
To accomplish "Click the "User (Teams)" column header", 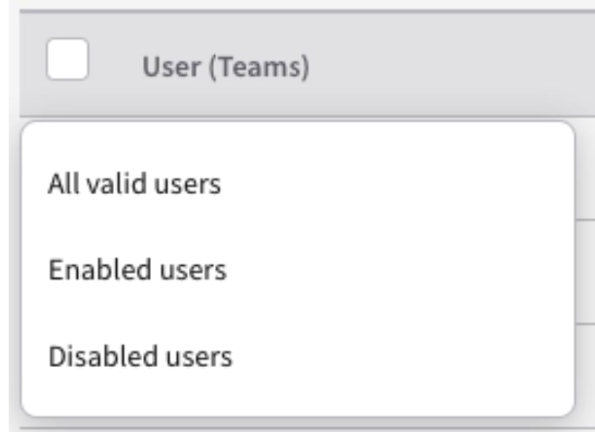I will pos(226,67).
